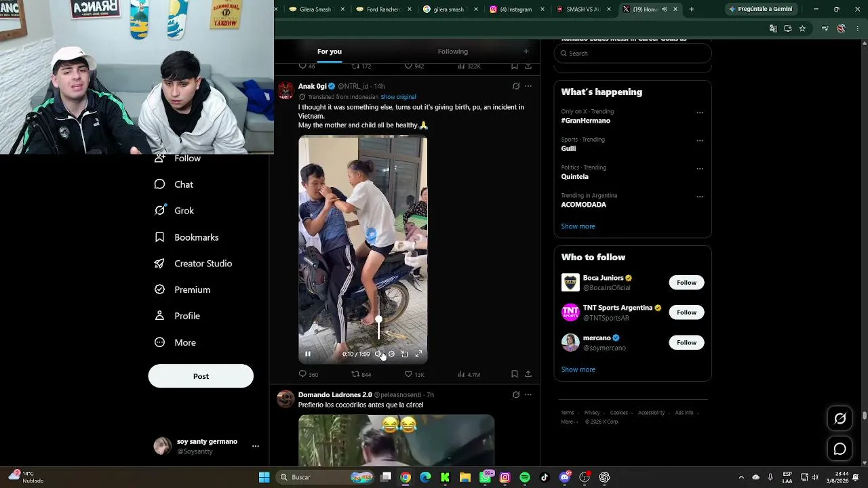The image size is (868, 488).
Task: Open Domando Ladrones 2.0 profile avatar
Action: (x=285, y=399)
